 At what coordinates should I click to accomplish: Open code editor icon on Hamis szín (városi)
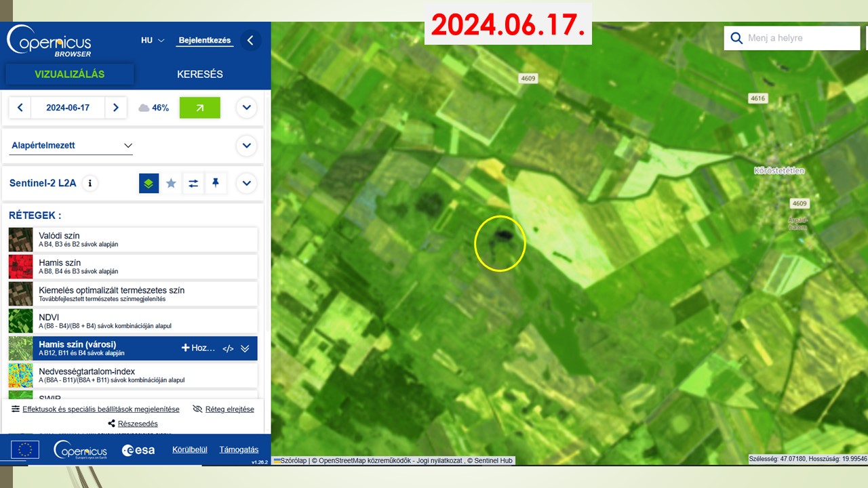click(x=228, y=348)
